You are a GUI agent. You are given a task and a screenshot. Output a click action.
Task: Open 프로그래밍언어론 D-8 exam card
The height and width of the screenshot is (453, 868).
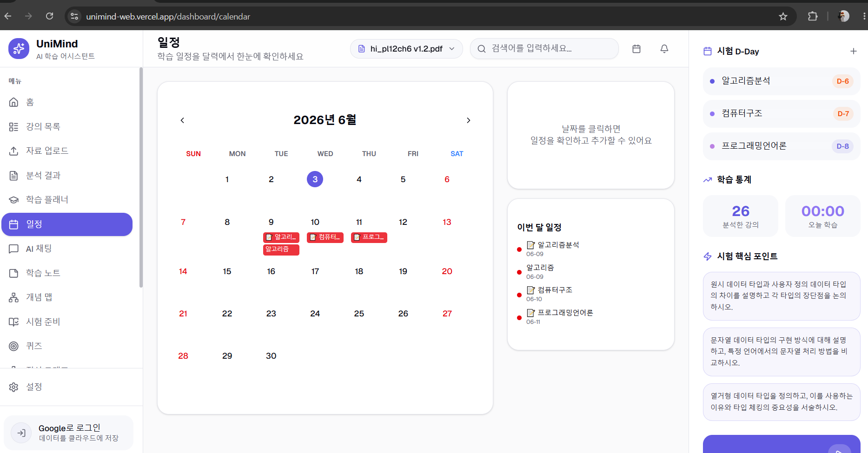point(782,146)
